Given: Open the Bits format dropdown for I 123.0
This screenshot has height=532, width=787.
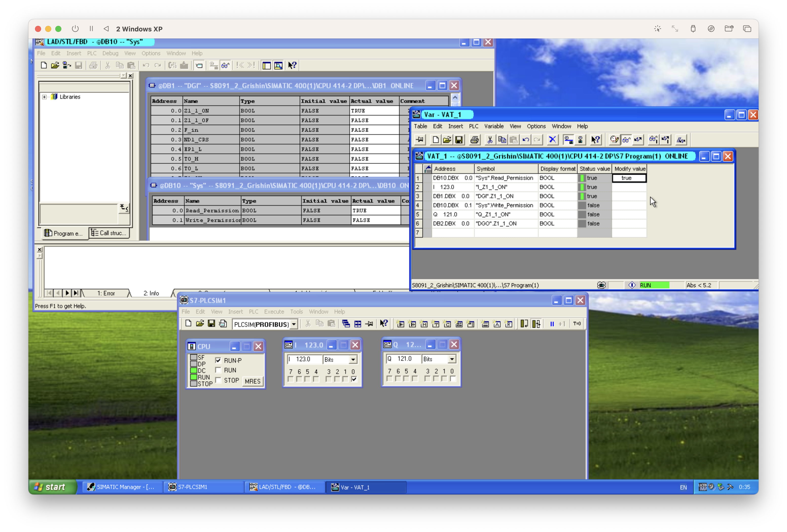Looking at the screenshot, I should tap(353, 359).
